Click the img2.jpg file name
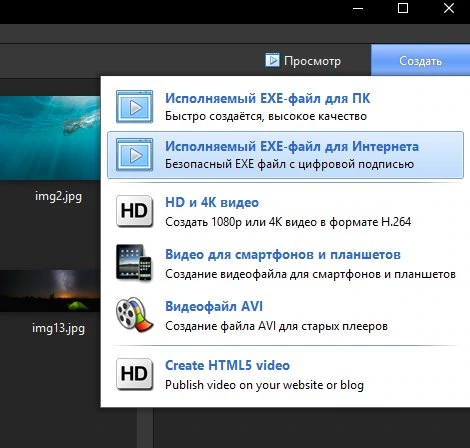The image size is (470, 448). (x=58, y=196)
